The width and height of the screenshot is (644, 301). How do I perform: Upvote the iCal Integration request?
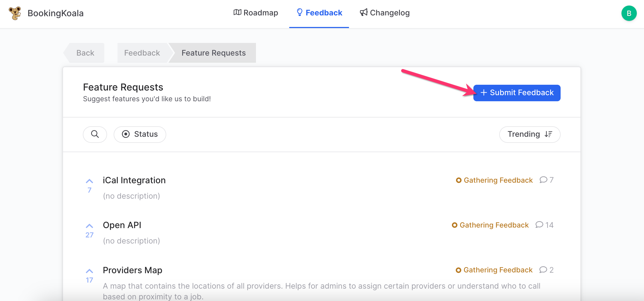click(x=89, y=181)
